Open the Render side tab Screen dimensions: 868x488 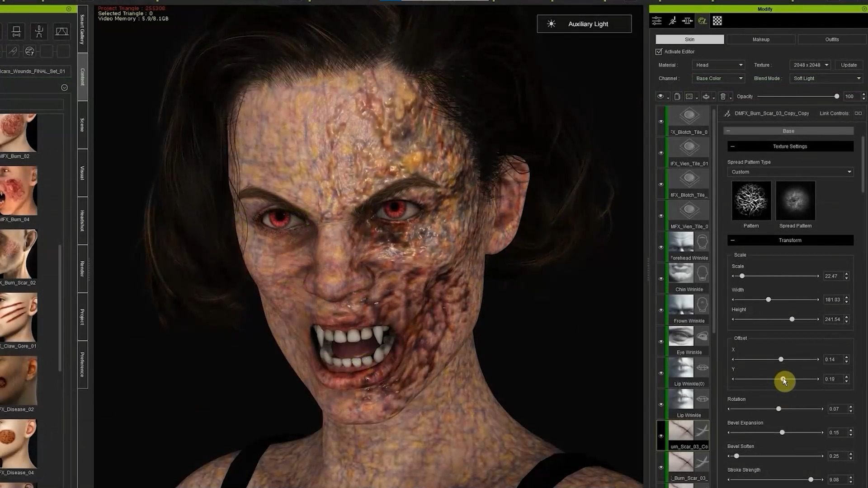click(82, 269)
